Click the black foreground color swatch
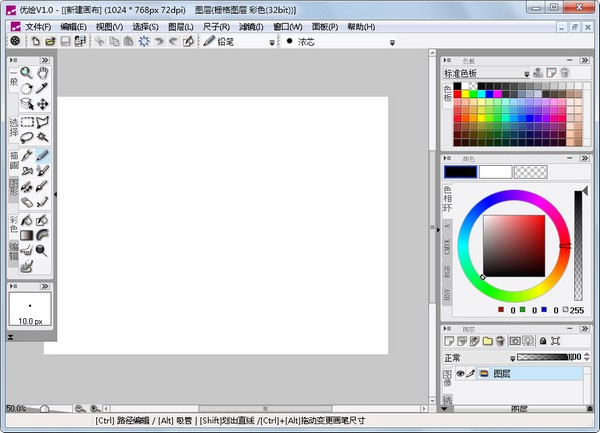 pyautogui.click(x=460, y=172)
